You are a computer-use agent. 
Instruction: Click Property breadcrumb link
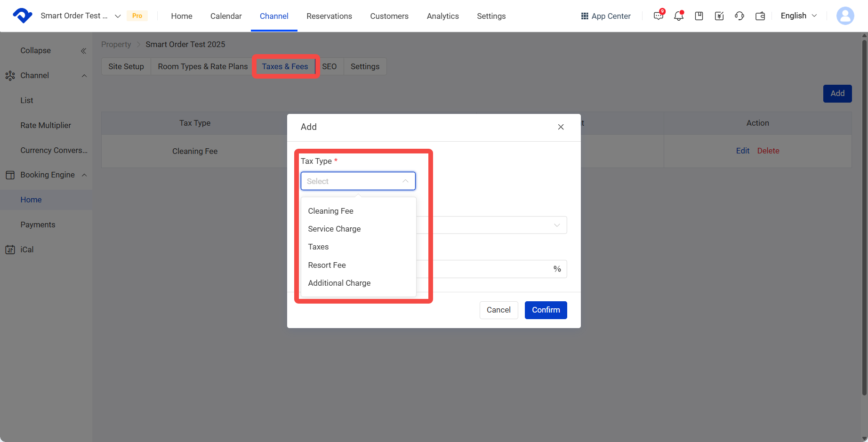point(116,44)
